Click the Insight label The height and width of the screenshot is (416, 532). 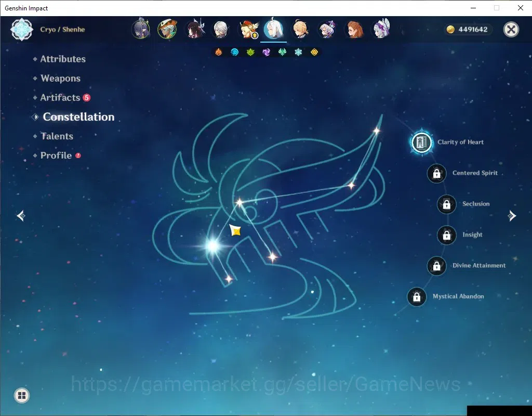tap(472, 235)
